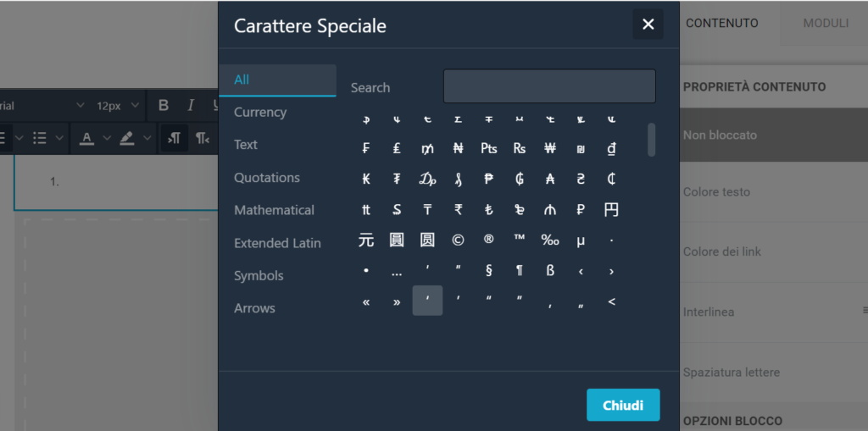Pick the pound sterling £ character
868x431 pixels.
point(397,149)
